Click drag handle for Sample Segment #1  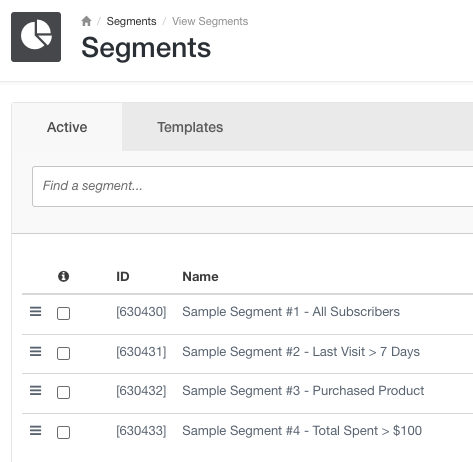pos(36,312)
